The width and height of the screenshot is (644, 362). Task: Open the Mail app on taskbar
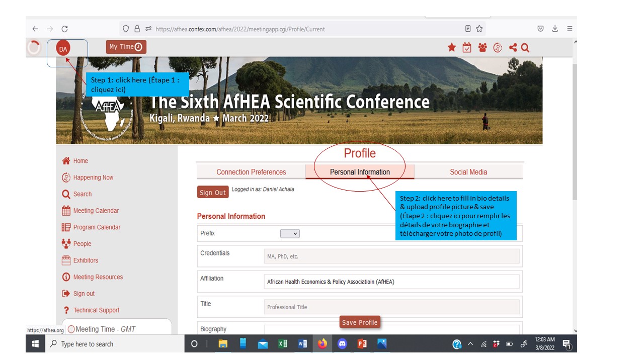[263, 344]
